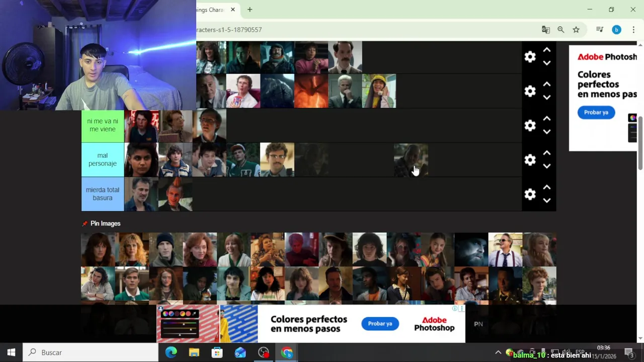Open settings gear for 'mierda total basura' tier

point(530,194)
